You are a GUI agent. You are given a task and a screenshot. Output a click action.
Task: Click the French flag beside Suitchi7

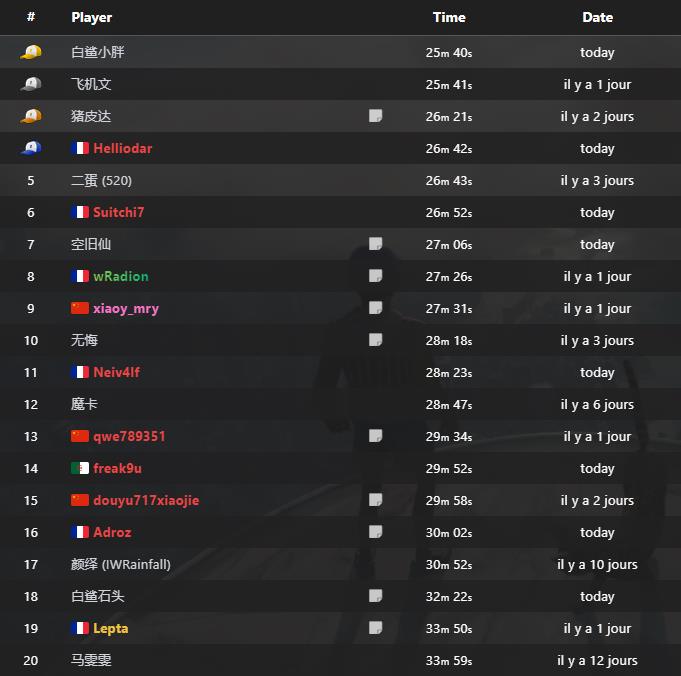pyautogui.click(x=80, y=212)
